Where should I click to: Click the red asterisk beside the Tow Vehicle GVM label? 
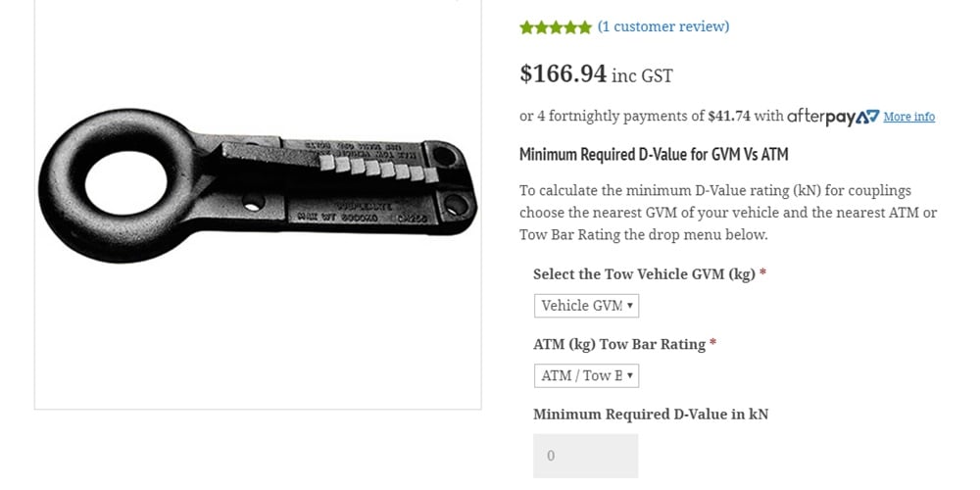[762, 274]
